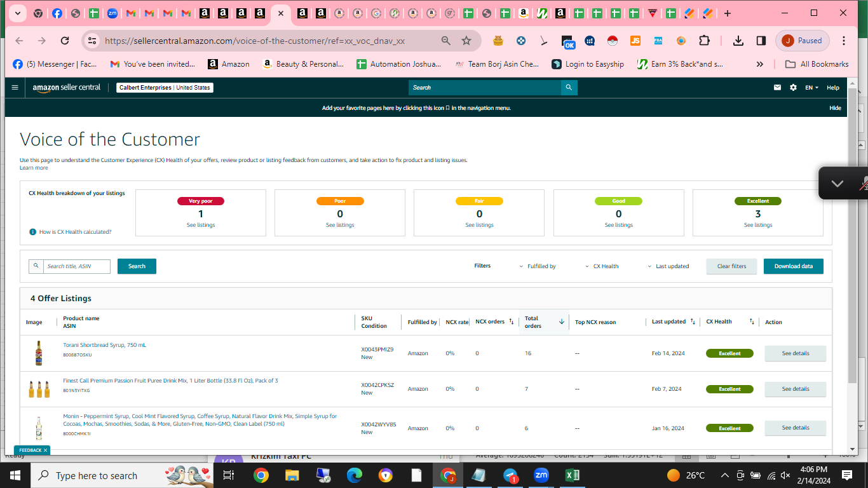The height and width of the screenshot is (488, 868).
Task: Click the Paused profile button in Chrome
Action: click(x=803, y=41)
